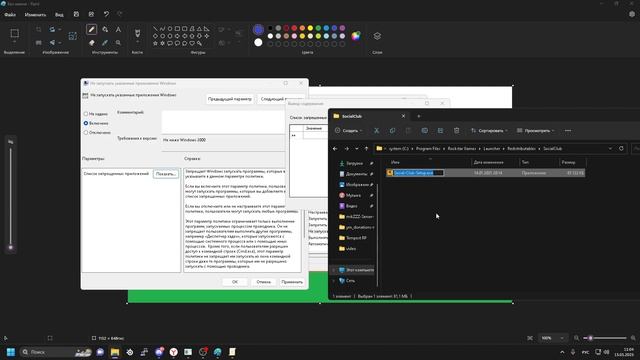
Task: Select the Magnifier tool
Action: 118,42
